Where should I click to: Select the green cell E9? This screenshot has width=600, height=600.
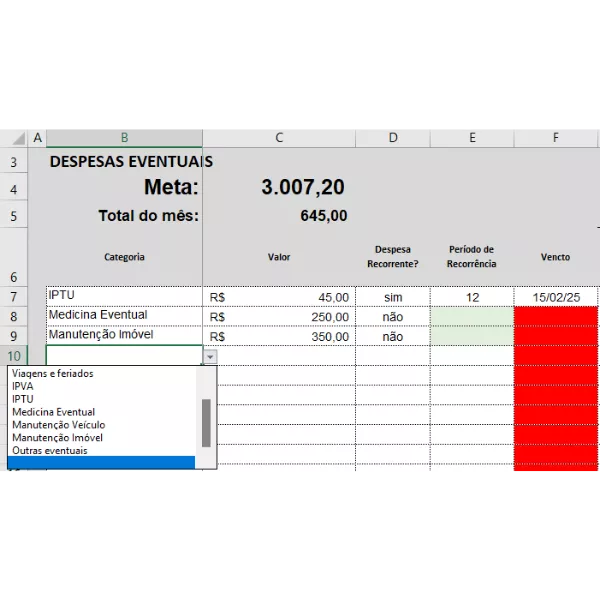[x=472, y=336]
